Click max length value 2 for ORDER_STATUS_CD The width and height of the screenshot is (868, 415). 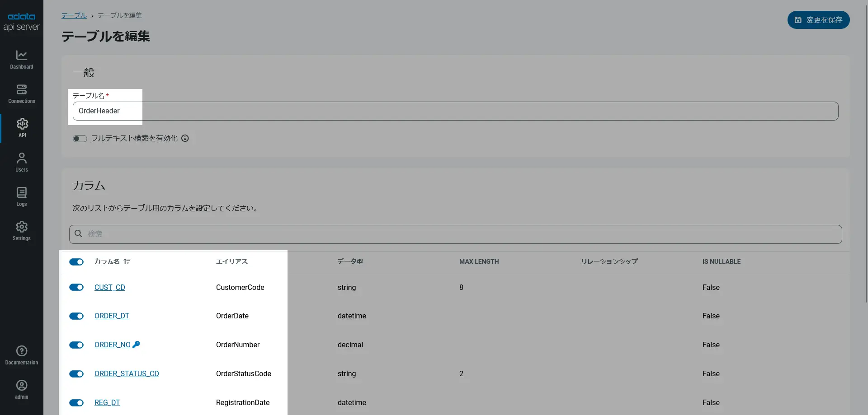pos(461,373)
